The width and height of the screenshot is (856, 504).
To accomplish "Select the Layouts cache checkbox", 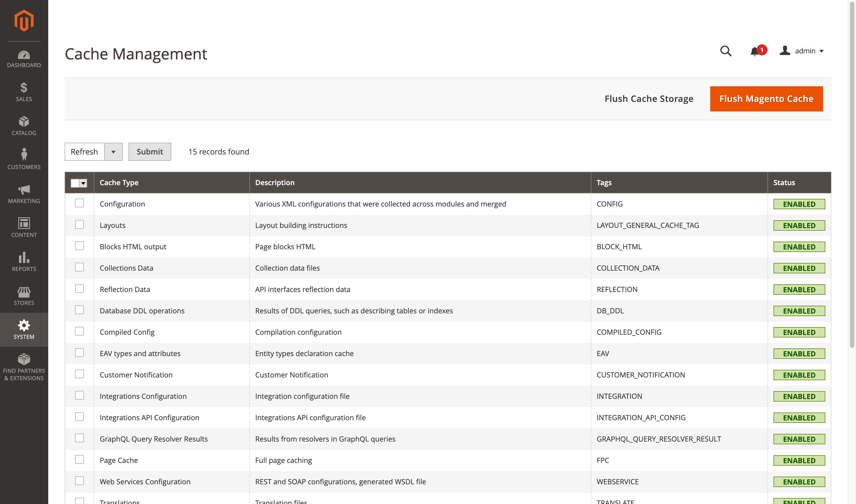I will pyautogui.click(x=79, y=225).
